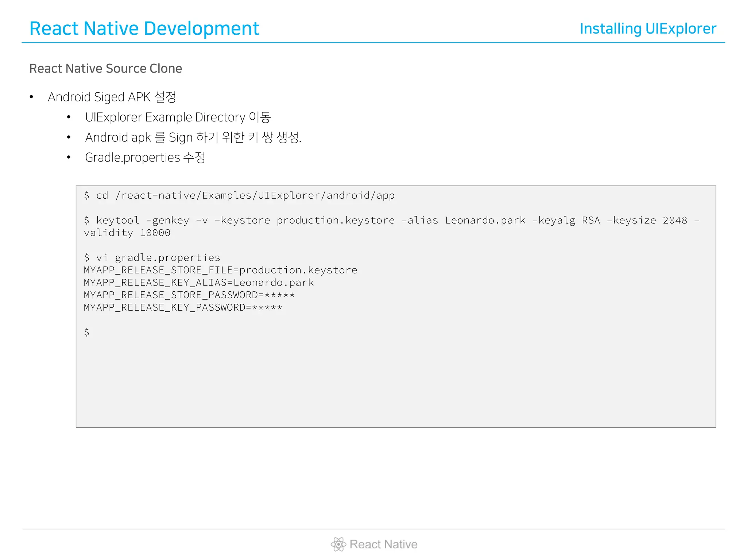Click the MYAPP_RELEASE_KEY_ALIAS=Leonardo.park line
Image resolution: width=747 pixels, height=560 pixels.
coord(198,283)
